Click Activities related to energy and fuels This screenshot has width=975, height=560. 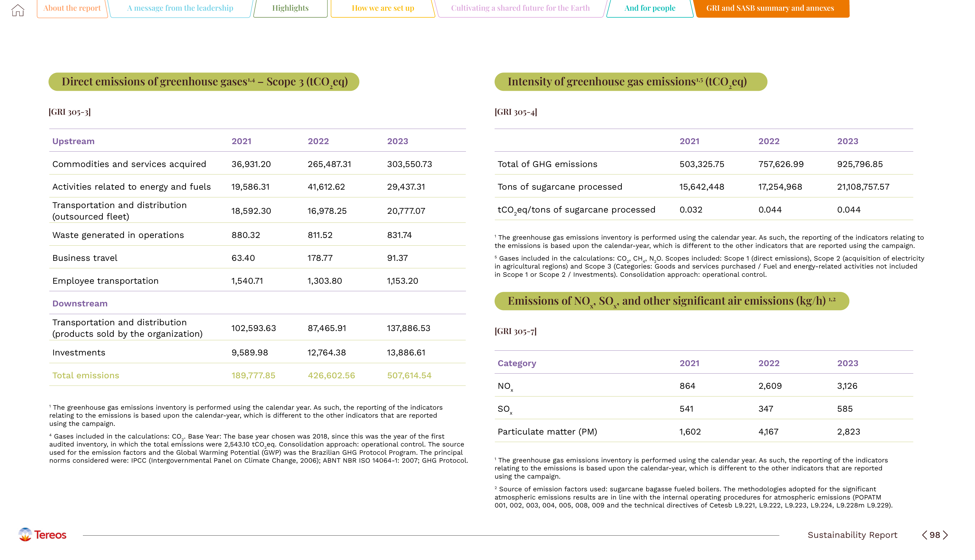pos(131,187)
